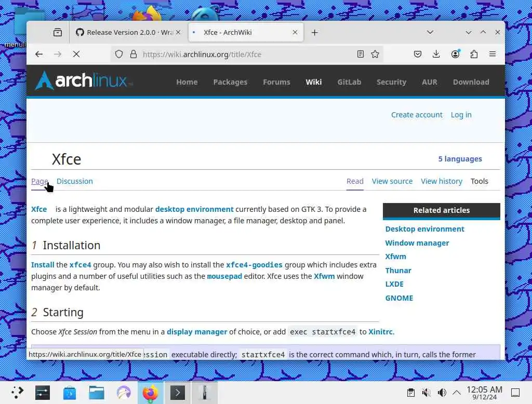Select the Page tab
Image resolution: width=532 pixels, height=404 pixels.
click(39, 181)
